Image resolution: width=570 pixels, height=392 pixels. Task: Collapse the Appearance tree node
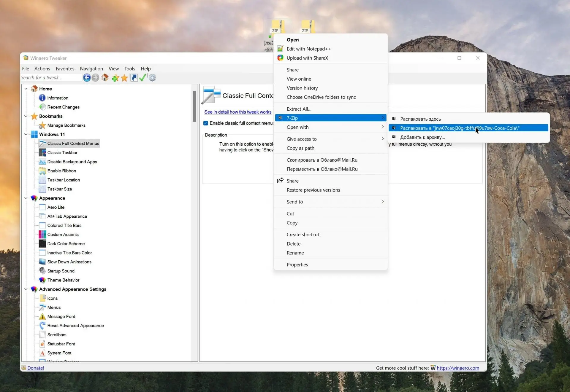26,198
